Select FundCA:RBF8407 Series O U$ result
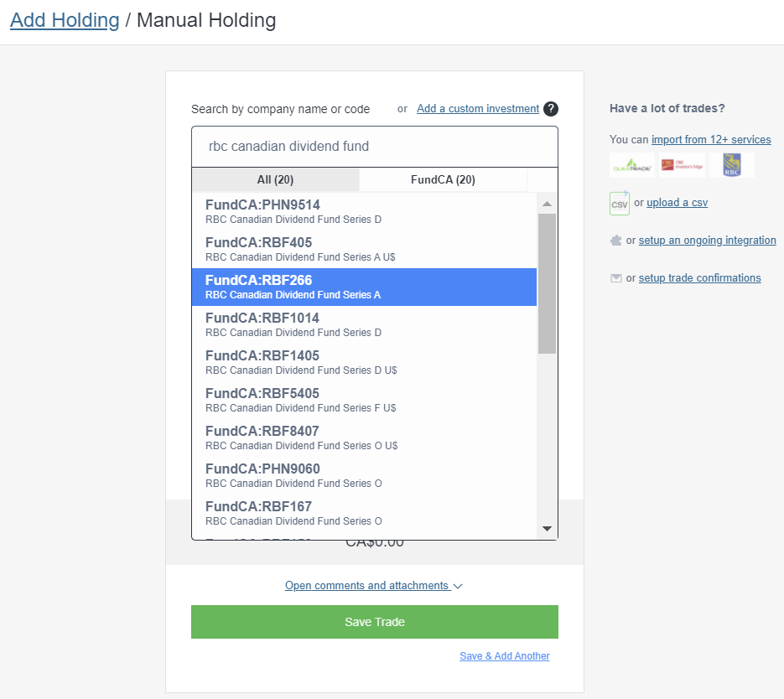This screenshot has height=699, width=784. tap(364, 438)
